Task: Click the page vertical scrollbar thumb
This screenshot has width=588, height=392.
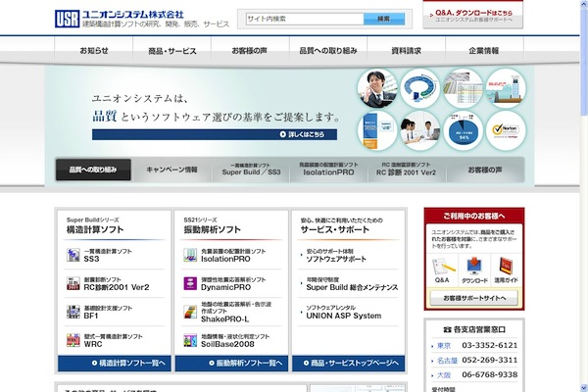Action: pos(584,62)
